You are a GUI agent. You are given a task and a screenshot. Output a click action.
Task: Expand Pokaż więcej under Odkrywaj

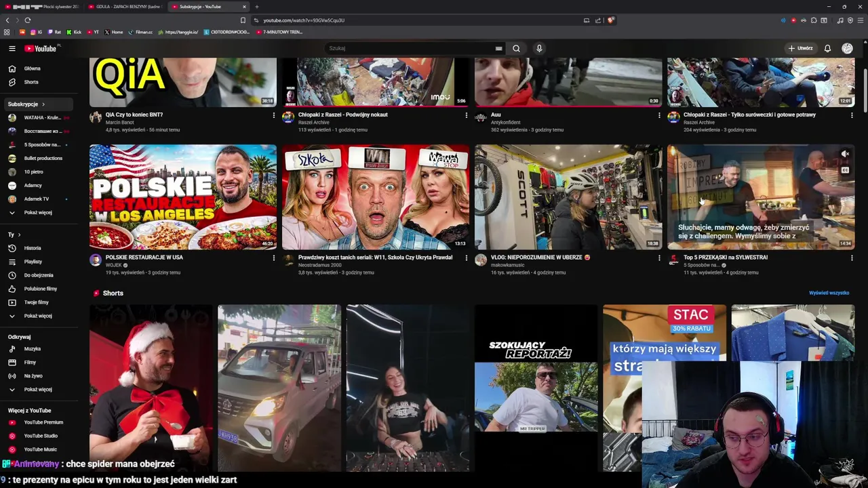click(37, 390)
